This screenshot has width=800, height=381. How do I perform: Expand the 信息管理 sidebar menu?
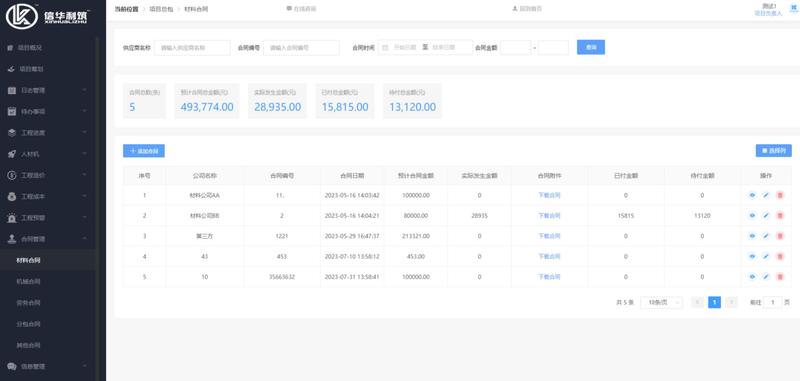(x=48, y=366)
